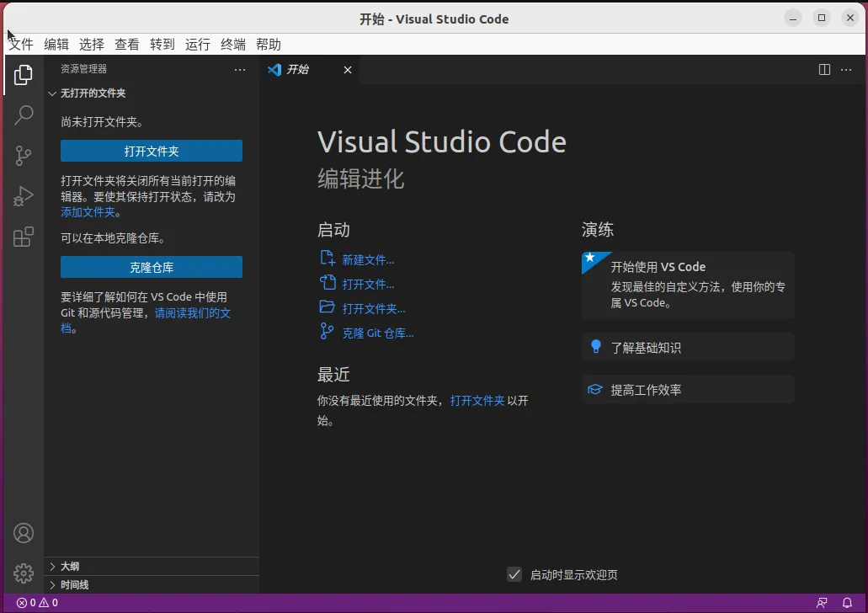Open the 查看 menu
868x613 pixels.
[x=127, y=45]
